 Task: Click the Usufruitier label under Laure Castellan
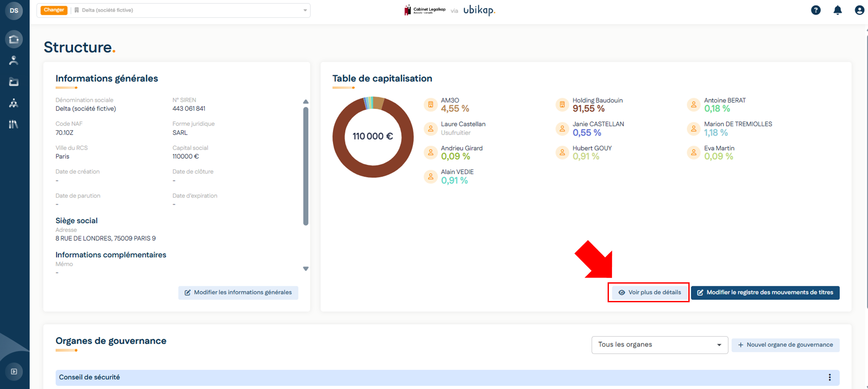coord(456,133)
